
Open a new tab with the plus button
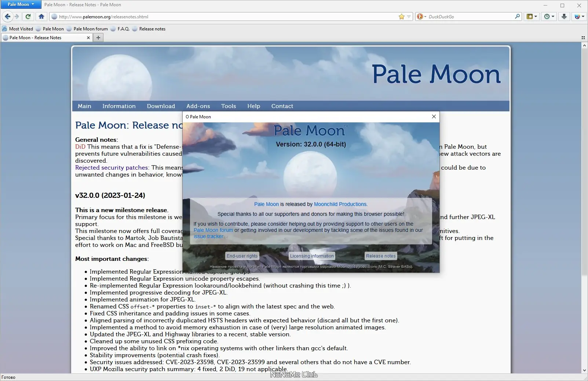[x=98, y=38]
